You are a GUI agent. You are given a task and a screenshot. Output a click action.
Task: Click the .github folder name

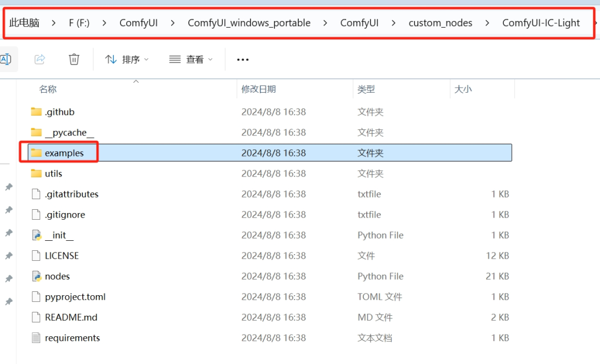(59, 112)
